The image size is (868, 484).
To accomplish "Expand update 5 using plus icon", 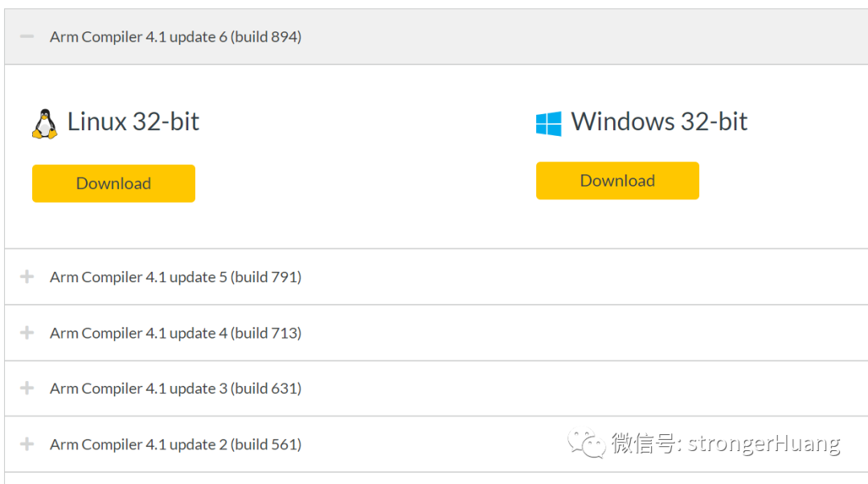I will pyautogui.click(x=27, y=277).
